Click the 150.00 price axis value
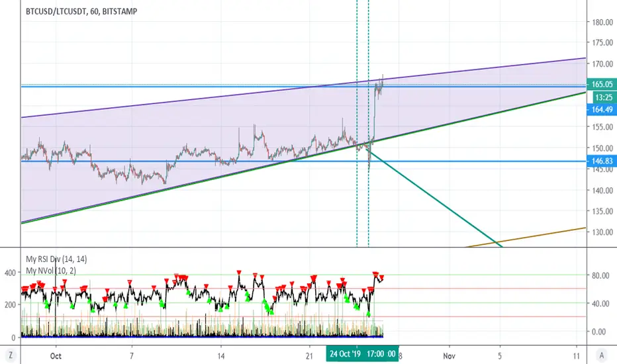 (x=602, y=148)
